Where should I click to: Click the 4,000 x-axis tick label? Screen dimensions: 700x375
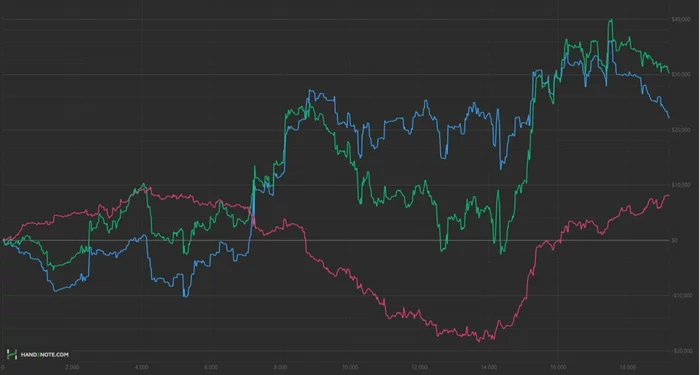click(141, 367)
